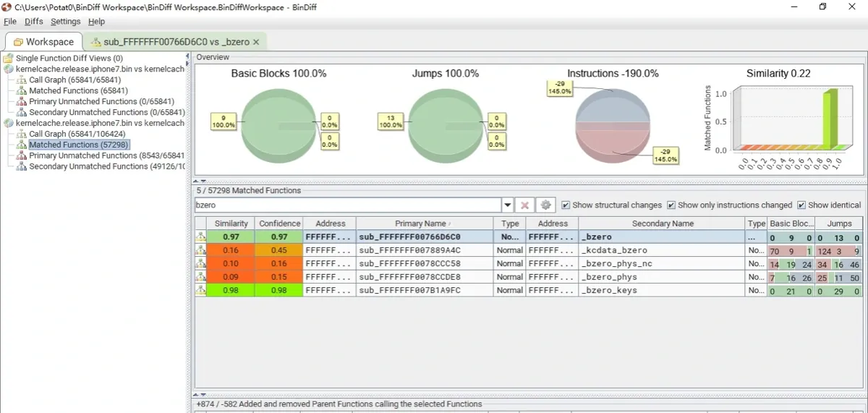Select Matched Functions (57298) tree node

(x=79, y=145)
